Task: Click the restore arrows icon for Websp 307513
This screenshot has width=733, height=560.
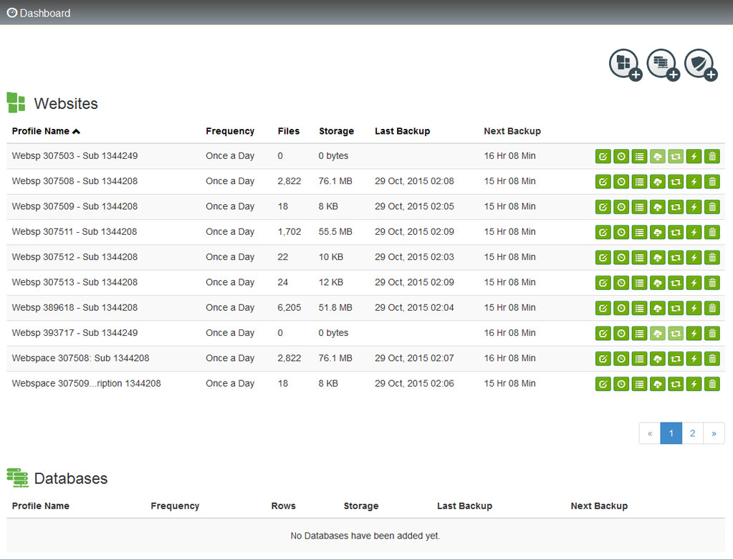Action: [676, 283]
